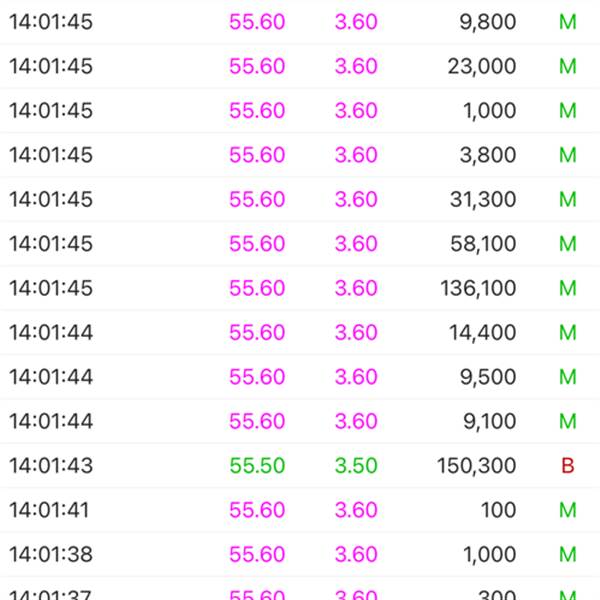Click the 100 volume value at 14:01:41
This screenshot has height=600, width=600.
[497, 510]
